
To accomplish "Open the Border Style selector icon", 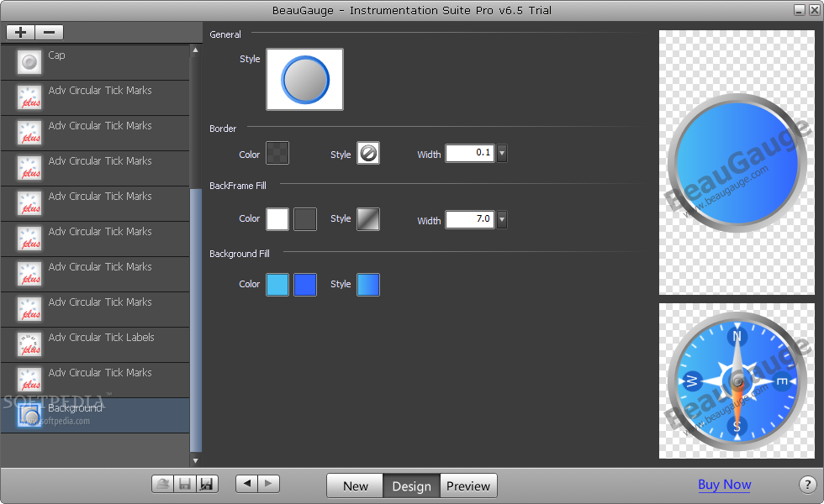I will (368, 153).
